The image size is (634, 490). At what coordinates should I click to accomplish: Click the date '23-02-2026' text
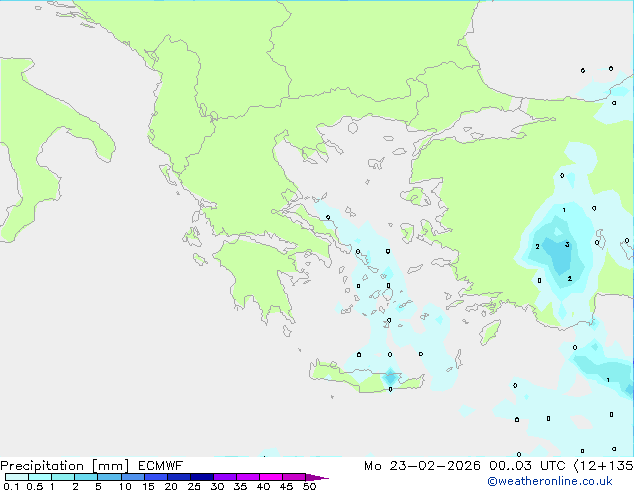point(435,466)
